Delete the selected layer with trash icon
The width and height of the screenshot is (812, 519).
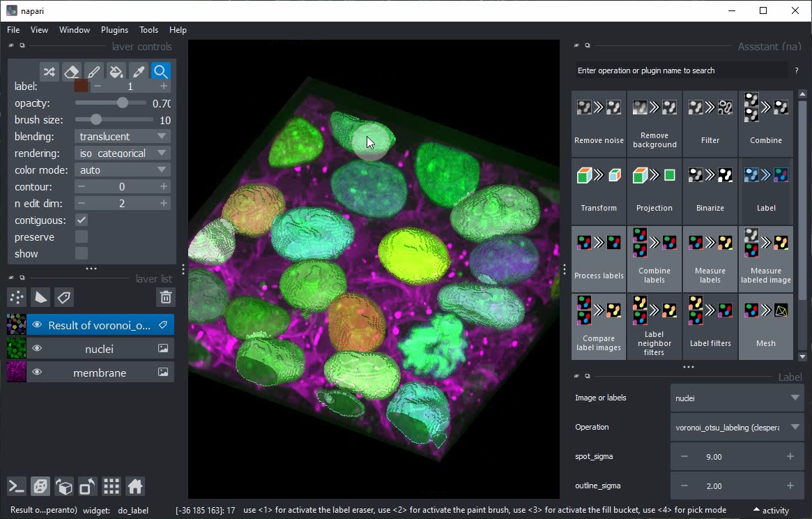[x=165, y=298]
